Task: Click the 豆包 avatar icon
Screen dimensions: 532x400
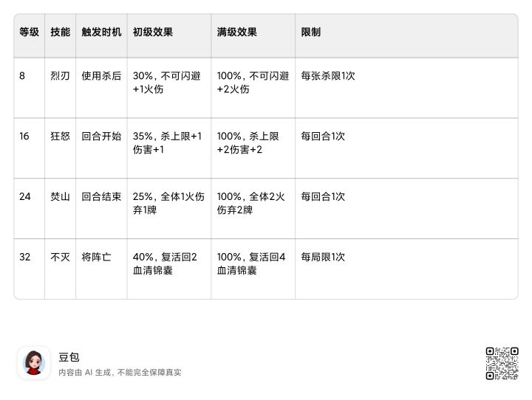Action: pos(33,362)
